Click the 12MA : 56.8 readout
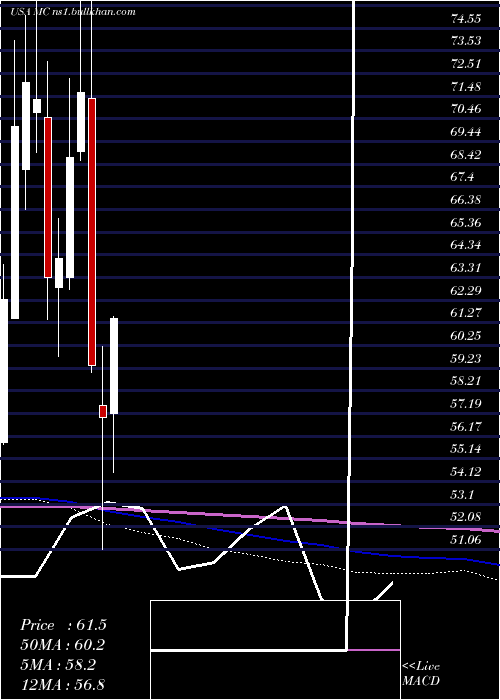Screen dimensions: 500x700 click(63, 685)
